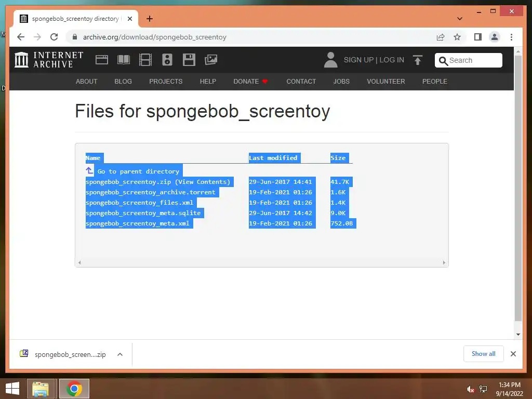Open spongebob_screentoy_files.xml link
532x399 pixels.
pyautogui.click(x=139, y=203)
